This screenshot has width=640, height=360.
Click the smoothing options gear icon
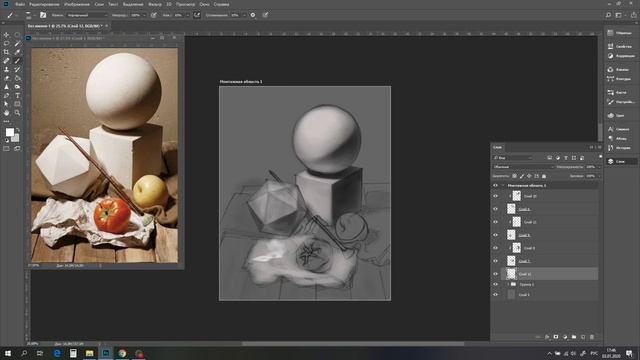coord(253,15)
